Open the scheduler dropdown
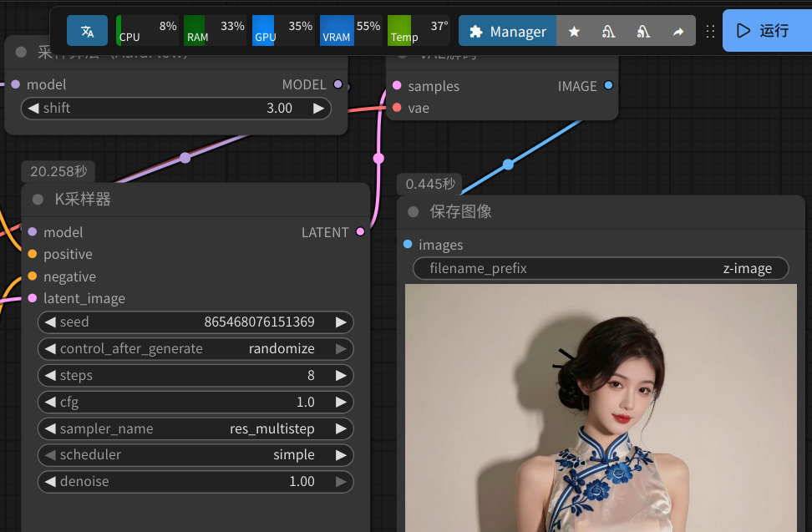 tap(195, 455)
